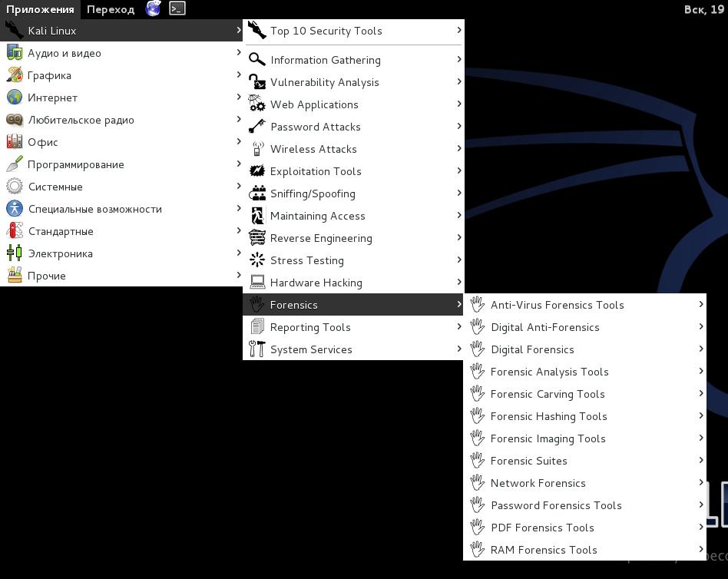This screenshot has height=579, width=728.
Task: Click the Системные gear icon
Action: point(15,186)
